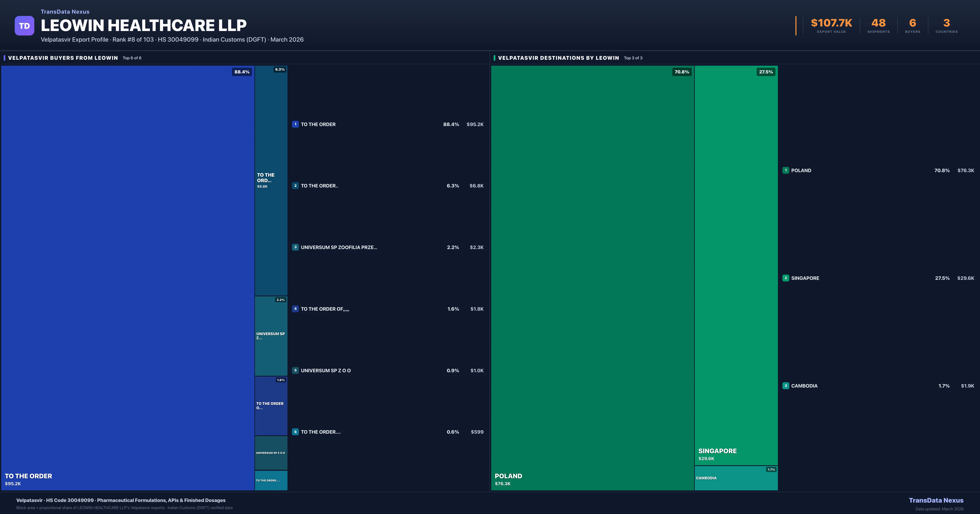Click the number 1 badge next to POLAND
Viewport: 980px width, 514px height.
click(x=786, y=170)
